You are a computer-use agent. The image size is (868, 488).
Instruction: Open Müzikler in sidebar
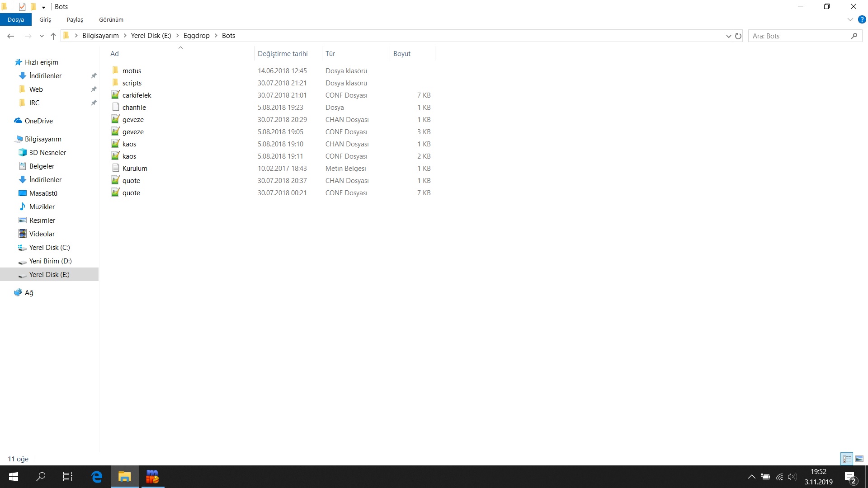point(42,207)
